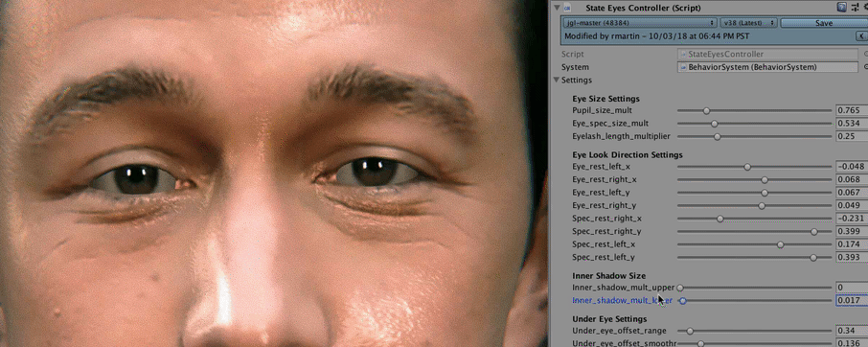Open the jgl-master (48384) branch dropdown
Image resolution: width=868 pixels, height=347 pixels.
pos(639,23)
